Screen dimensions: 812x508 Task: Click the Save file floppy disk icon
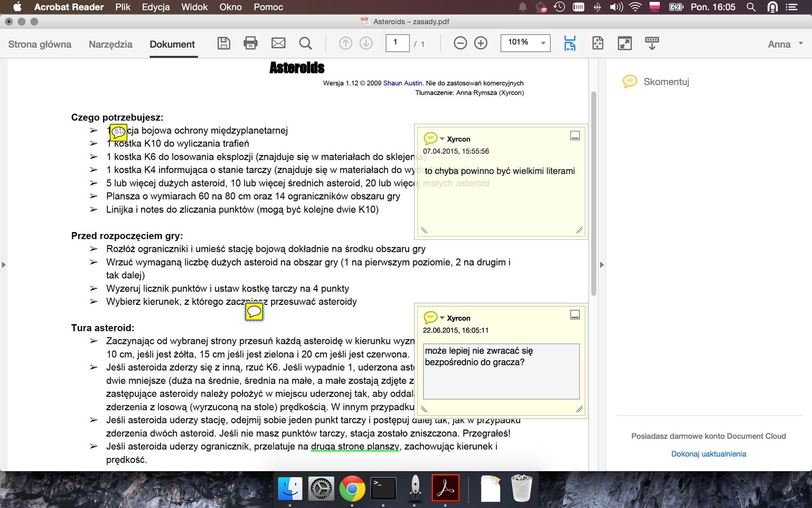click(224, 43)
